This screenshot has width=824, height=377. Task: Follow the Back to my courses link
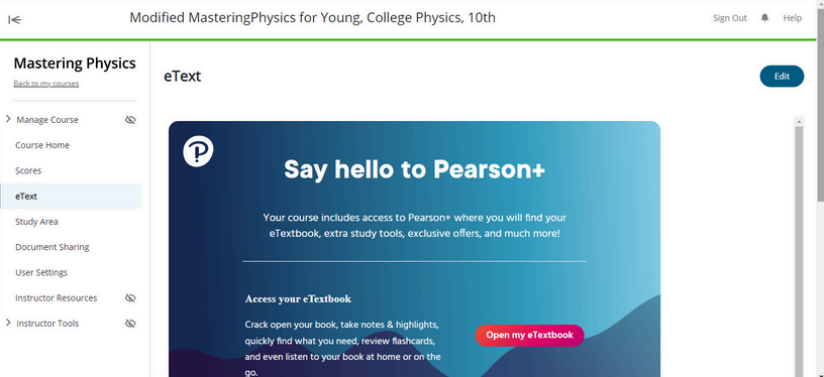(x=46, y=84)
